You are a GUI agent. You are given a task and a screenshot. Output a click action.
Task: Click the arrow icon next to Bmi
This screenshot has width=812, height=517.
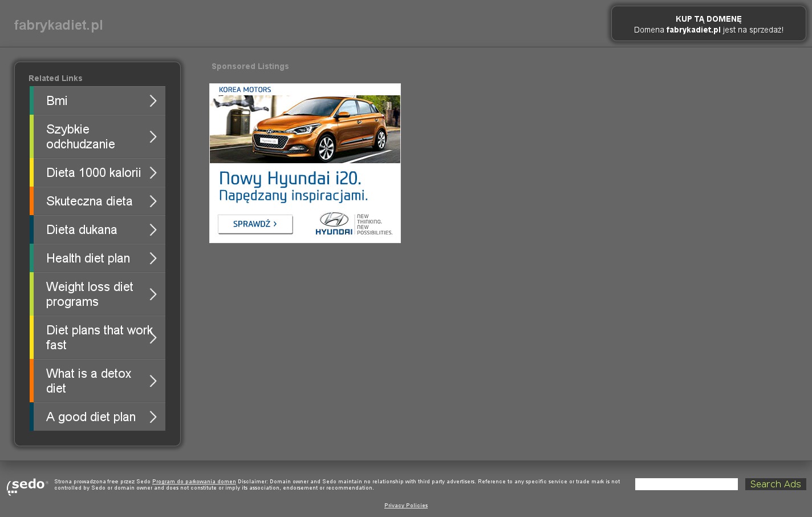(153, 101)
